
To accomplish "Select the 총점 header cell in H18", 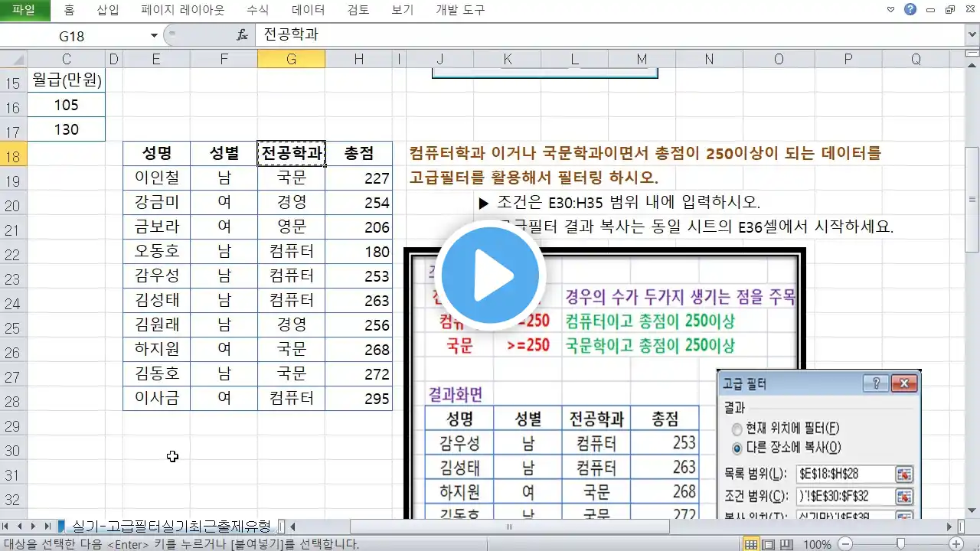I will pyautogui.click(x=358, y=154).
